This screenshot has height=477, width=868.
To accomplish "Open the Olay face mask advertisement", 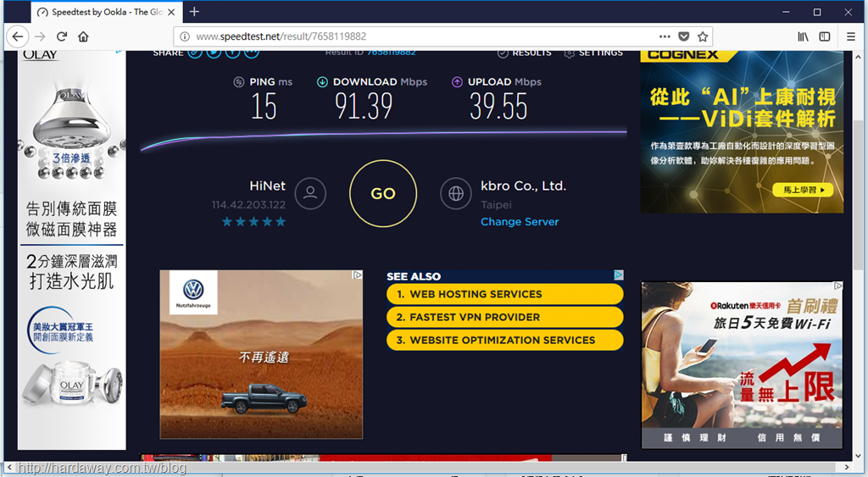I will (72, 249).
